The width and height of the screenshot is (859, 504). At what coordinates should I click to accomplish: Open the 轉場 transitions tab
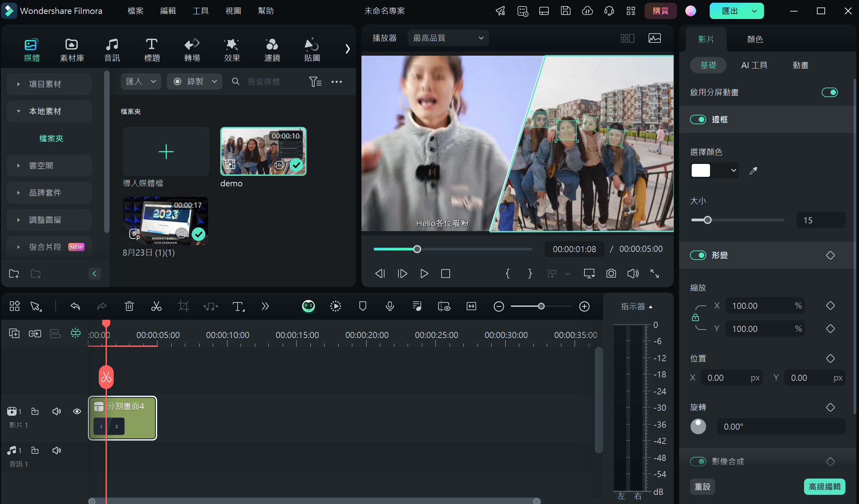tap(192, 50)
